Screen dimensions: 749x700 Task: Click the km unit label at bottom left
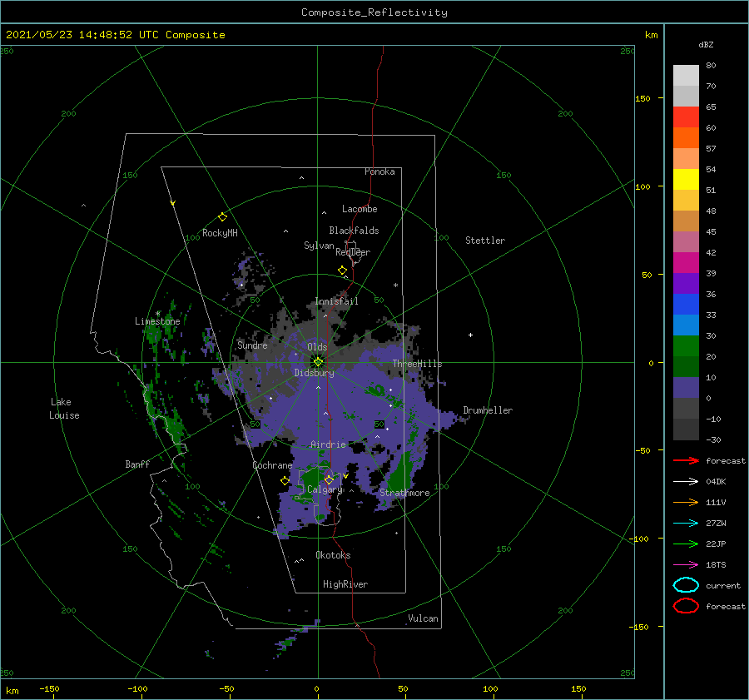tap(12, 691)
